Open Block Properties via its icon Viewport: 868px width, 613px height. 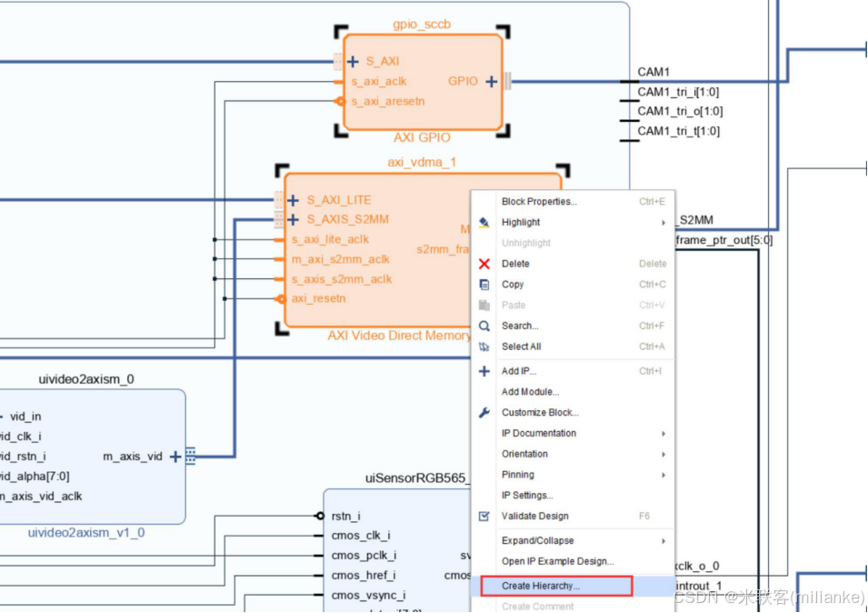tap(484, 201)
